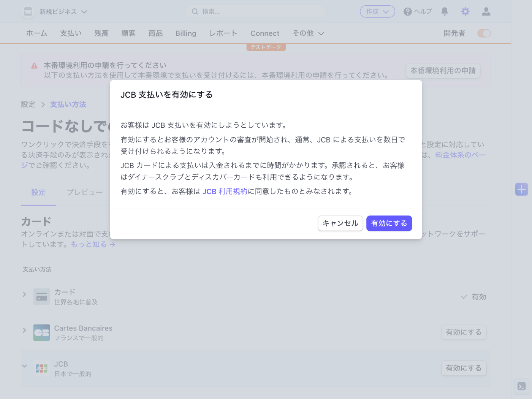Click the warning triangle icon
532x399 pixels.
[x=34, y=66]
